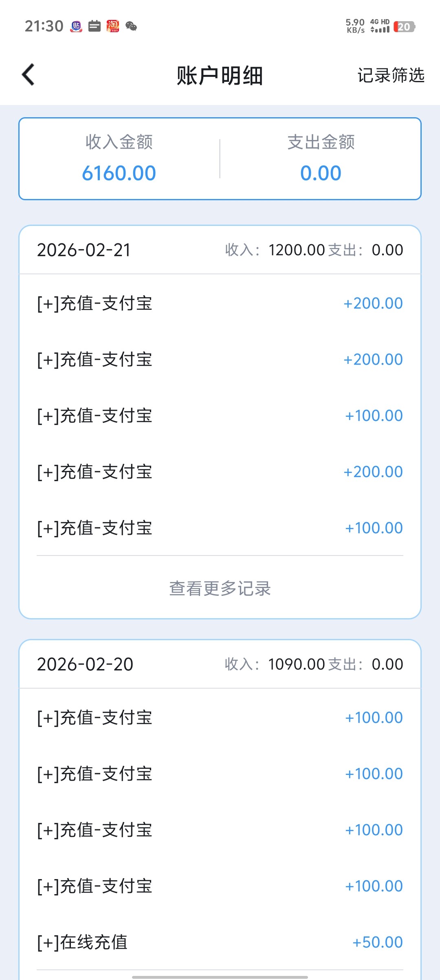Open last +100.00 record under 2026-02-21

coord(220,528)
